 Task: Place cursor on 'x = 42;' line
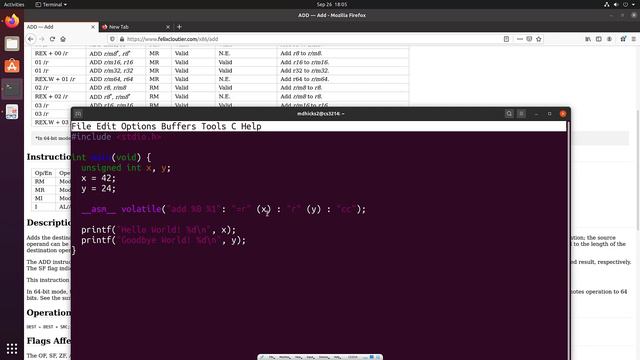(98, 178)
